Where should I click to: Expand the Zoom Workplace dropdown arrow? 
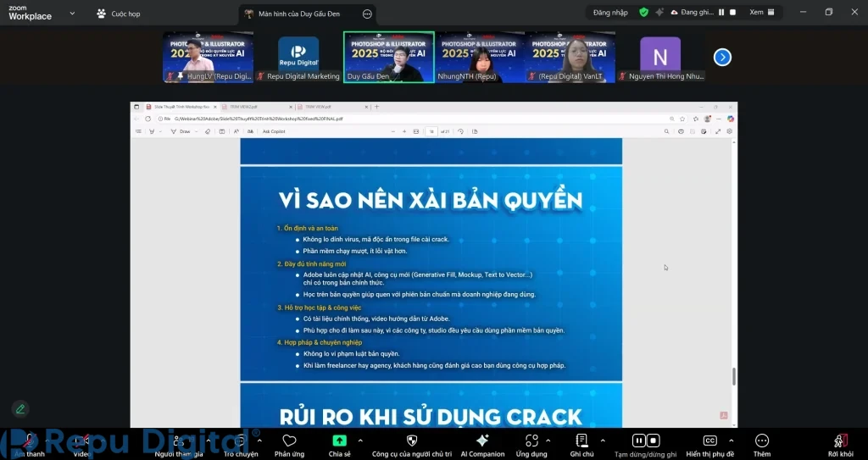click(71, 14)
